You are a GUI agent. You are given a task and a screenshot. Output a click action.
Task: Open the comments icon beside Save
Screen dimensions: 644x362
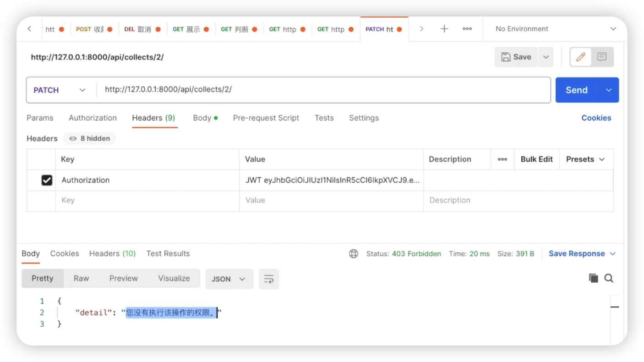(602, 57)
